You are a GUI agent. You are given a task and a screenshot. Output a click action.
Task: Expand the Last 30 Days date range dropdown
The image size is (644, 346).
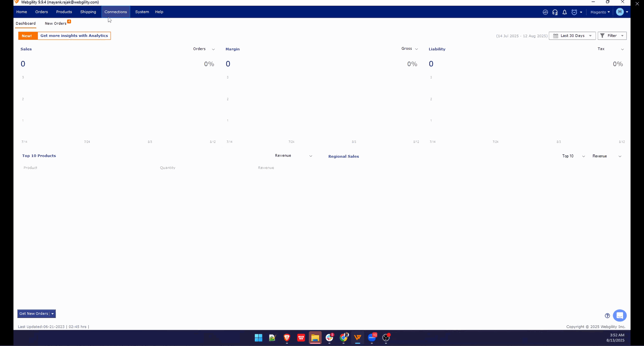coord(572,36)
